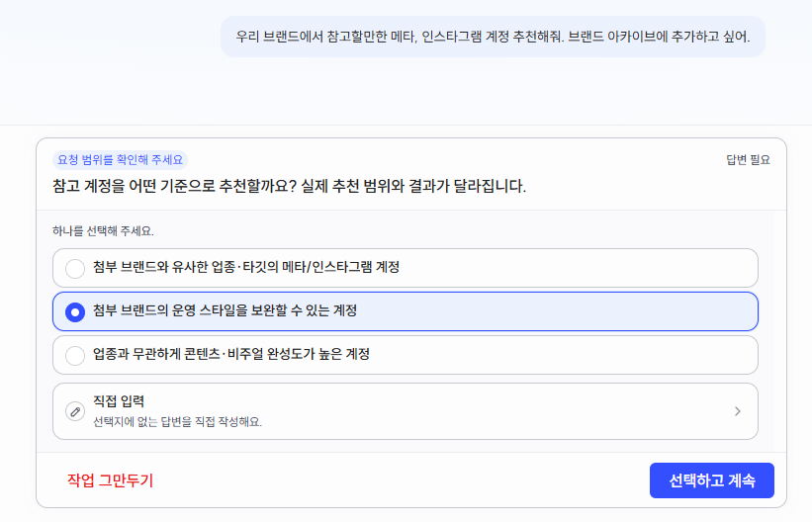Choose option text 업종과 무관하게 콘텐츠·비주얼 완성도가 높은 계정
812x522 pixels.
tap(231, 354)
